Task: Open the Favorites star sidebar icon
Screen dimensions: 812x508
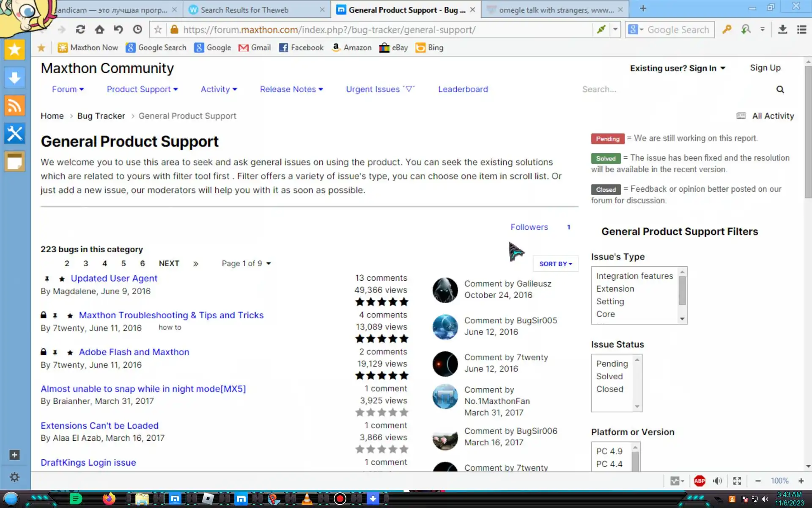Action: (14, 50)
